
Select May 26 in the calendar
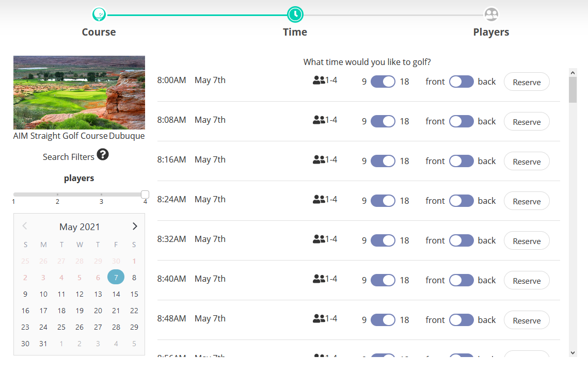[x=80, y=327]
